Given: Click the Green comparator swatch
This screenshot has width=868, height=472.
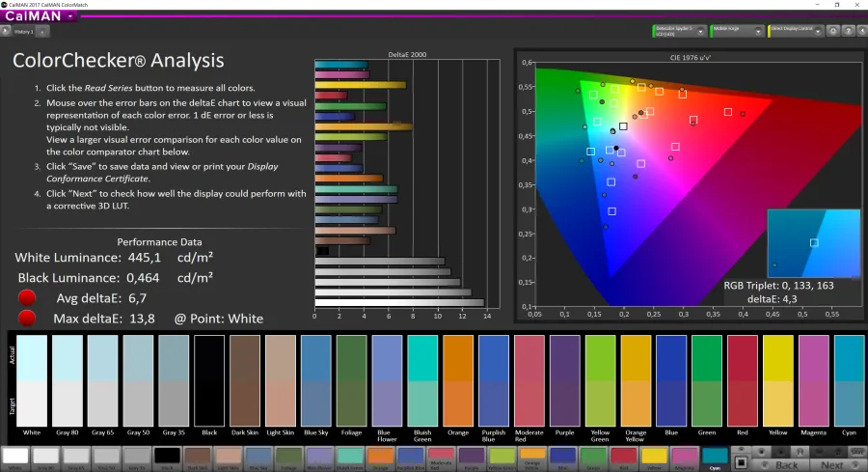Looking at the screenshot, I should coord(707,380).
